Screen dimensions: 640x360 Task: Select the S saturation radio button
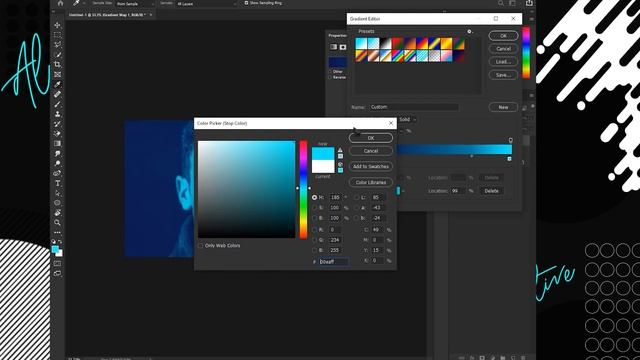coord(314,208)
